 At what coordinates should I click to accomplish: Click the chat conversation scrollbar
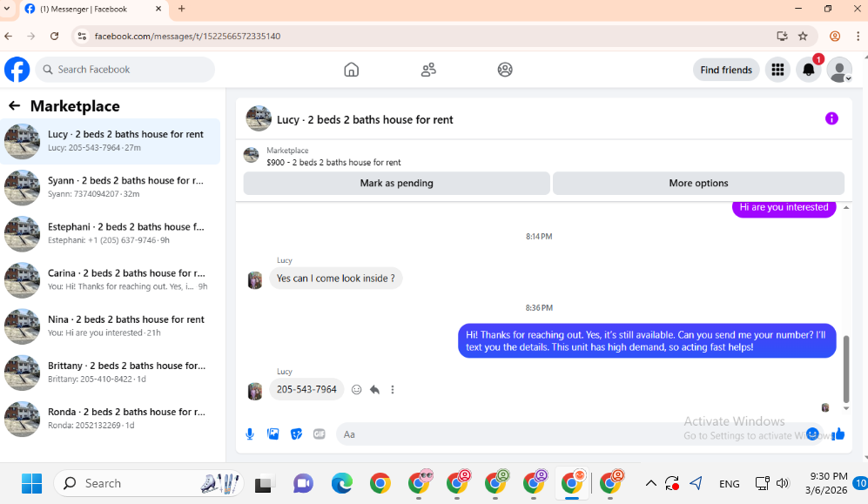[846, 369]
